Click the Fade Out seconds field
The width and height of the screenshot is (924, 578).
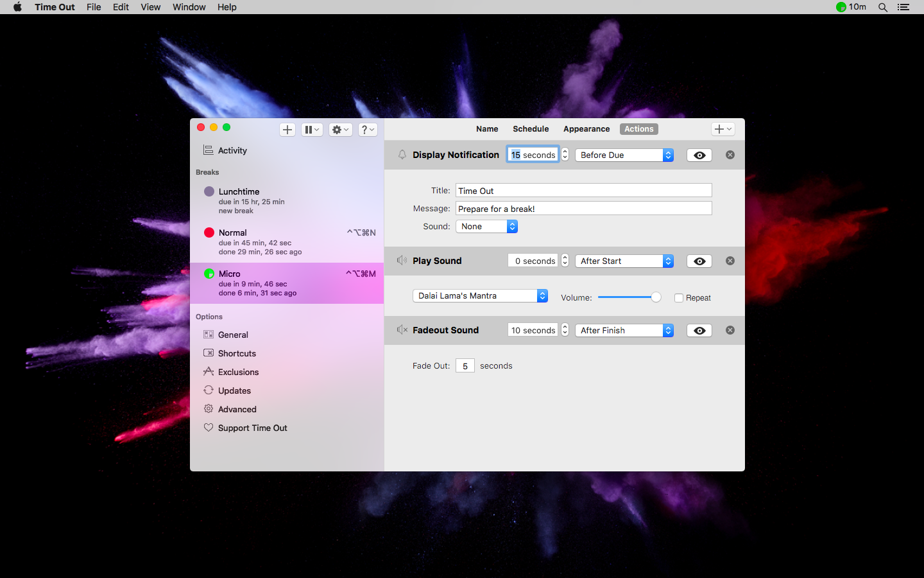click(465, 366)
